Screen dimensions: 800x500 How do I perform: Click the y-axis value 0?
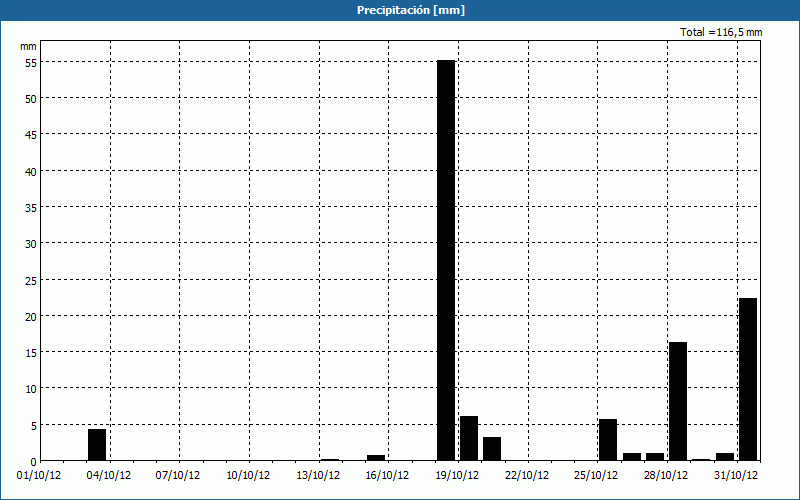pyautogui.click(x=34, y=462)
